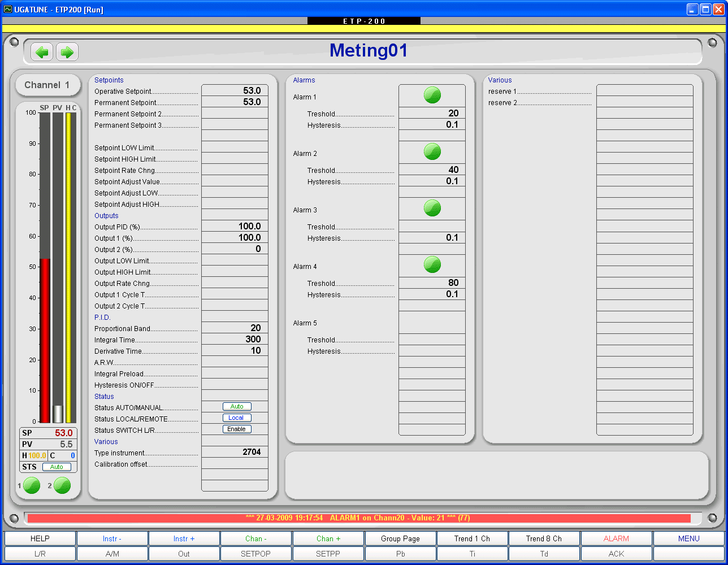Click output 2 green lamp under bargraph
The width and height of the screenshot is (728, 565).
pos(62,485)
